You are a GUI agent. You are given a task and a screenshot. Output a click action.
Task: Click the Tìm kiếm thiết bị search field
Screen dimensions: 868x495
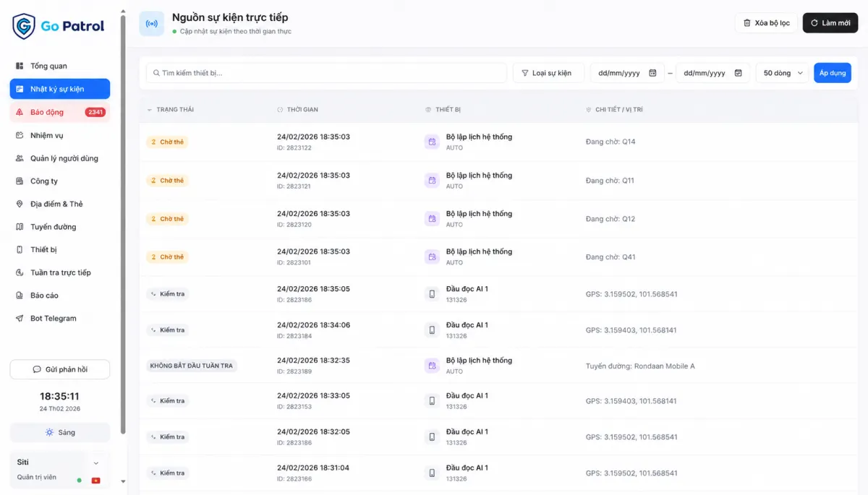pos(326,73)
